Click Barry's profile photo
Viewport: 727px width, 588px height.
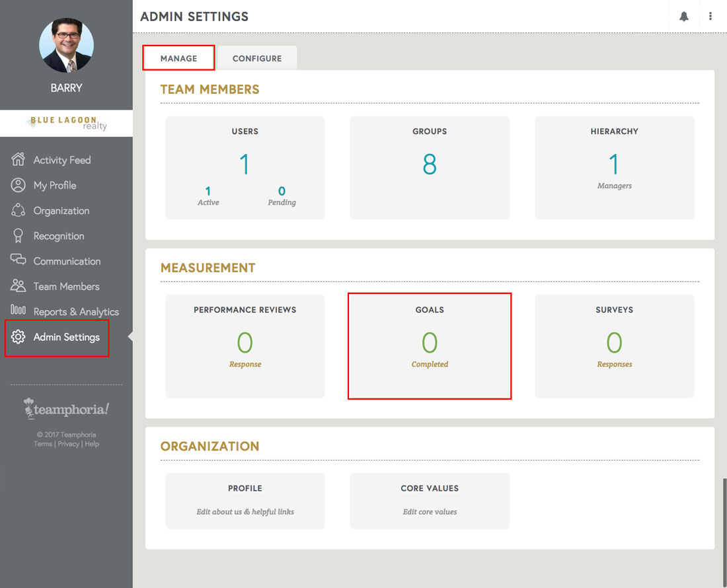coord(65,45)
